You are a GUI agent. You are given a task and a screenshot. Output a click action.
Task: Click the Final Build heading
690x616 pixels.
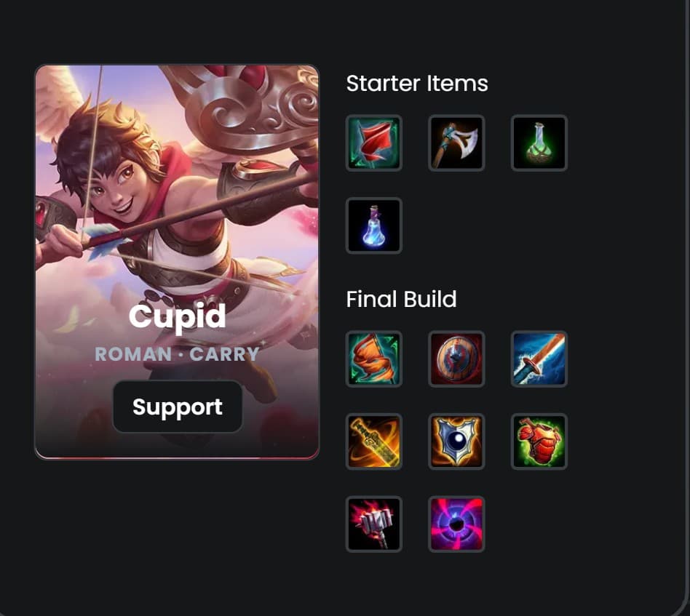(x=401, y=299)
